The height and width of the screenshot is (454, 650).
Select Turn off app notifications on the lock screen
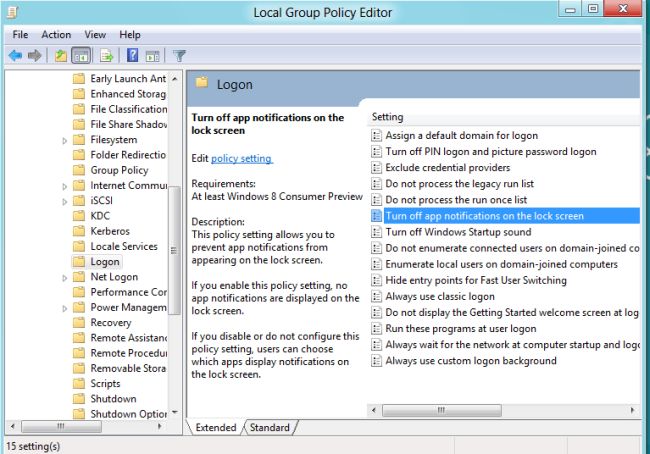click(x=512, y=216)
